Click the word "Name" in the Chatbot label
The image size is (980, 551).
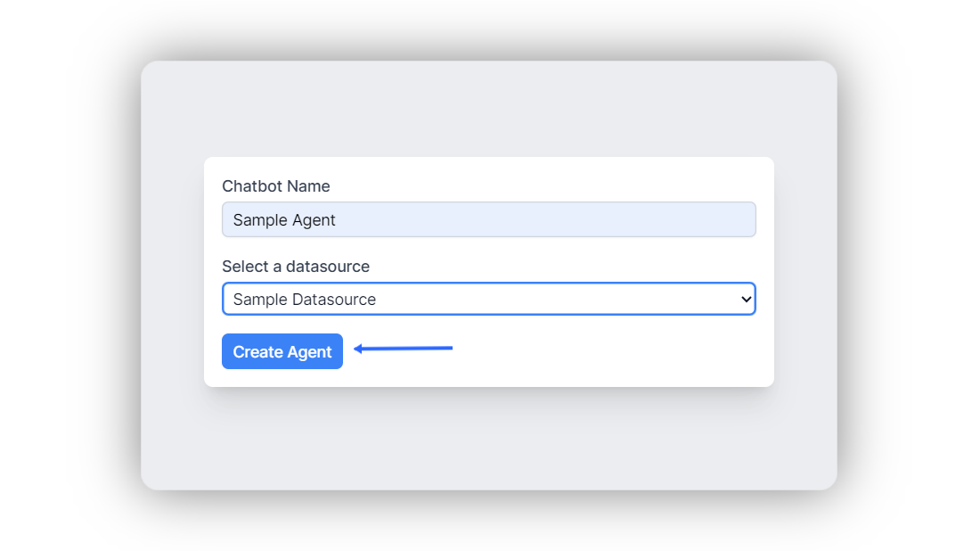pos(308,186)
